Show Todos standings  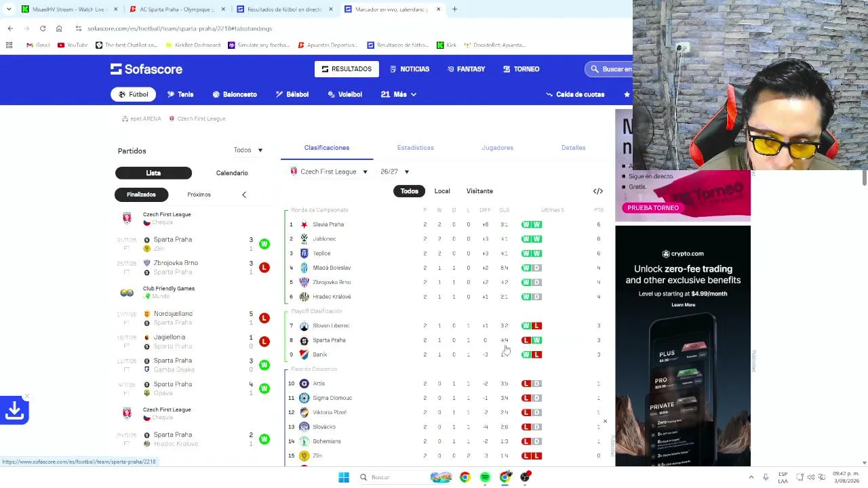(409, 191)
